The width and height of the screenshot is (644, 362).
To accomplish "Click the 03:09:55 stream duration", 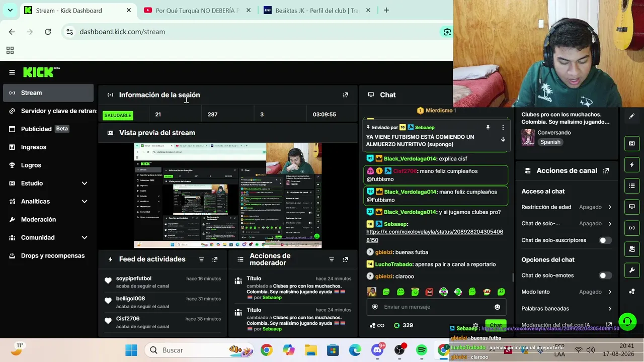I will pos(325,115).
